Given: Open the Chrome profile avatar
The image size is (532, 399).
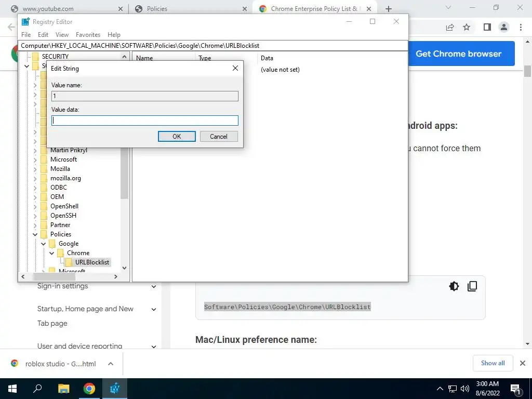Looking at the screenshot, I should 504,27.
